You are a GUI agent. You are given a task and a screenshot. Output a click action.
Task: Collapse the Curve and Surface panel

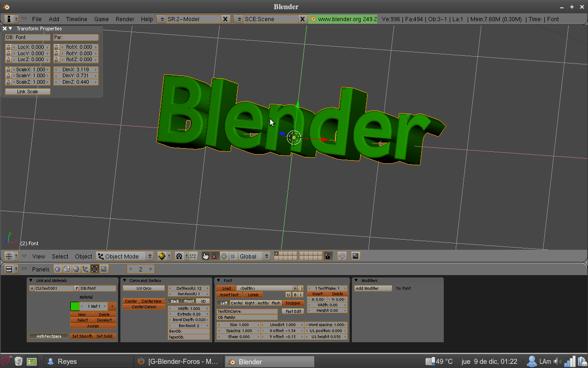click(x=124, y=281)
